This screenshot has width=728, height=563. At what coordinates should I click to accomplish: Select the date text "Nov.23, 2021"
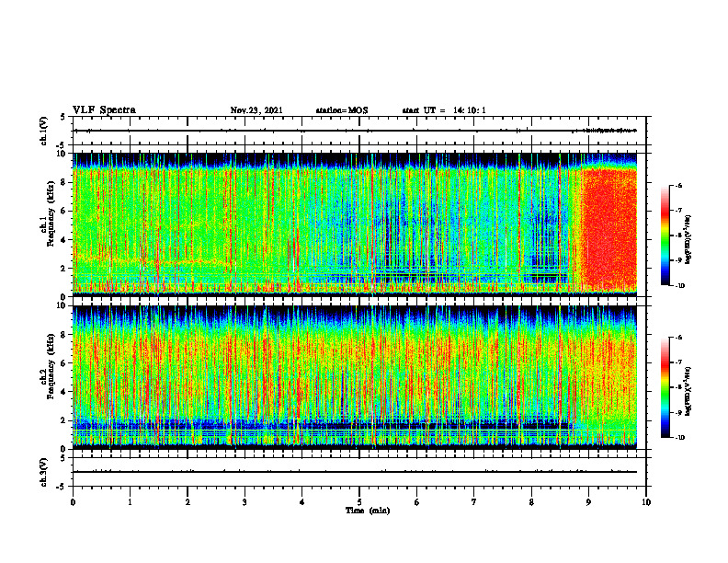click(256, 110)
